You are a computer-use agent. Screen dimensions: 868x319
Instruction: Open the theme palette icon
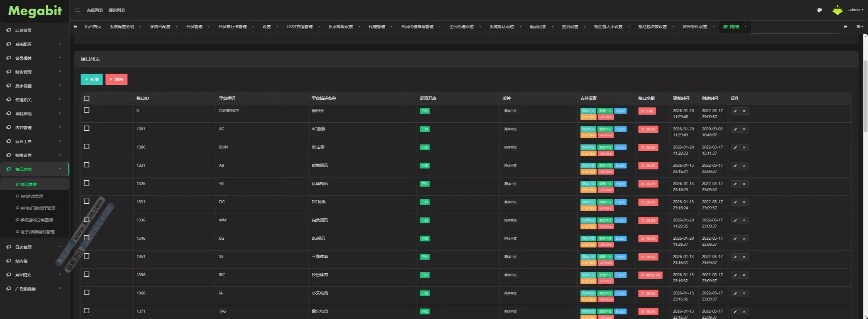(820, 10)
